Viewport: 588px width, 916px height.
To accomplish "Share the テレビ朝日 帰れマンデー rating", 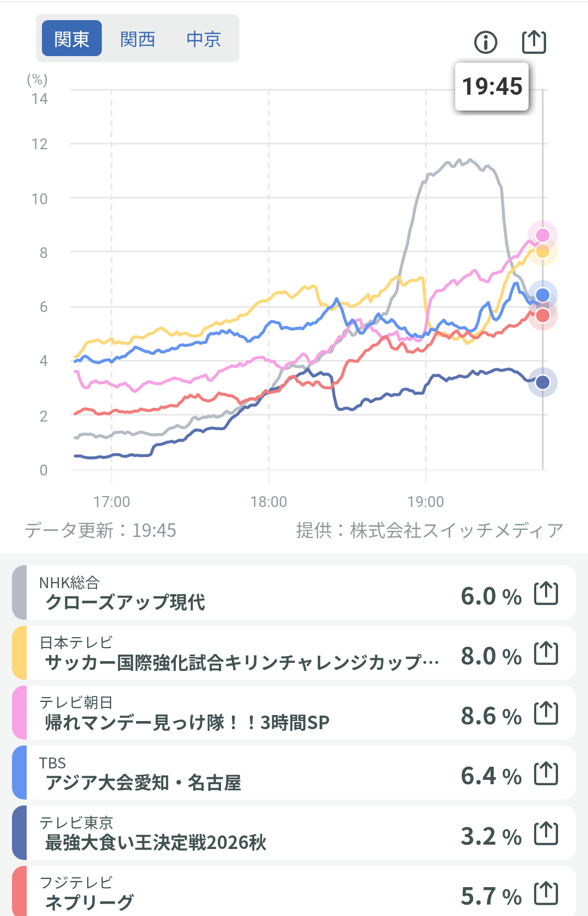I will tap(546, 713).
